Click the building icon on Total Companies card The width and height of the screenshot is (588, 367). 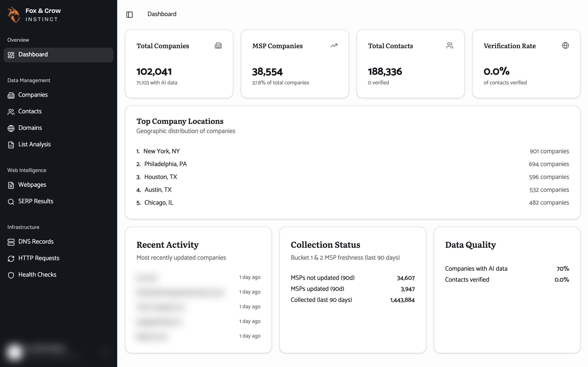click(218, 45)
